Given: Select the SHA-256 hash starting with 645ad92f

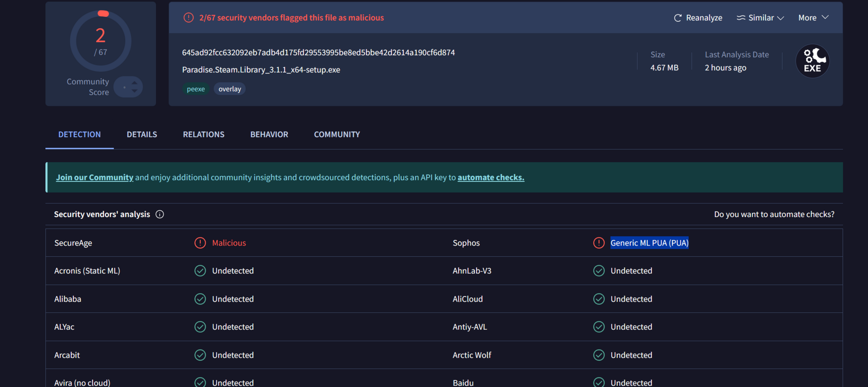Looking at the screenshot, I should tap(318, 52).
